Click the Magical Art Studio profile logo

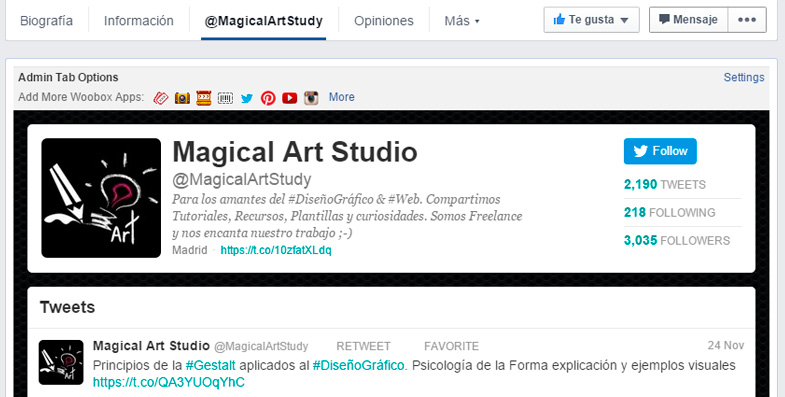101,198
